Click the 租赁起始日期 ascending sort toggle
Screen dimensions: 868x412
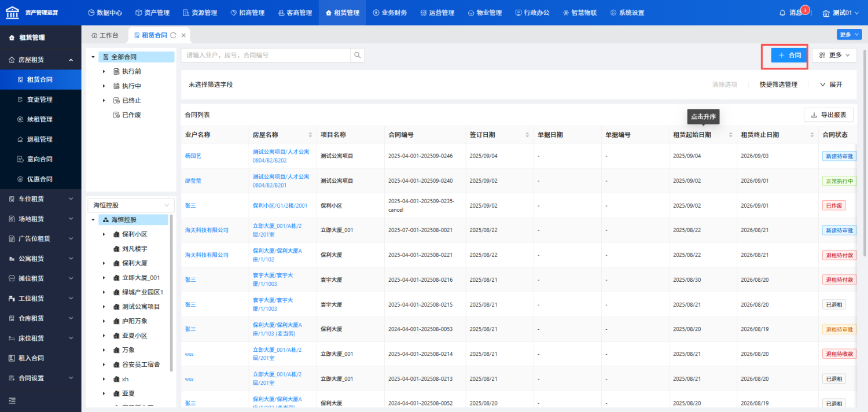[x=731, y=135]
